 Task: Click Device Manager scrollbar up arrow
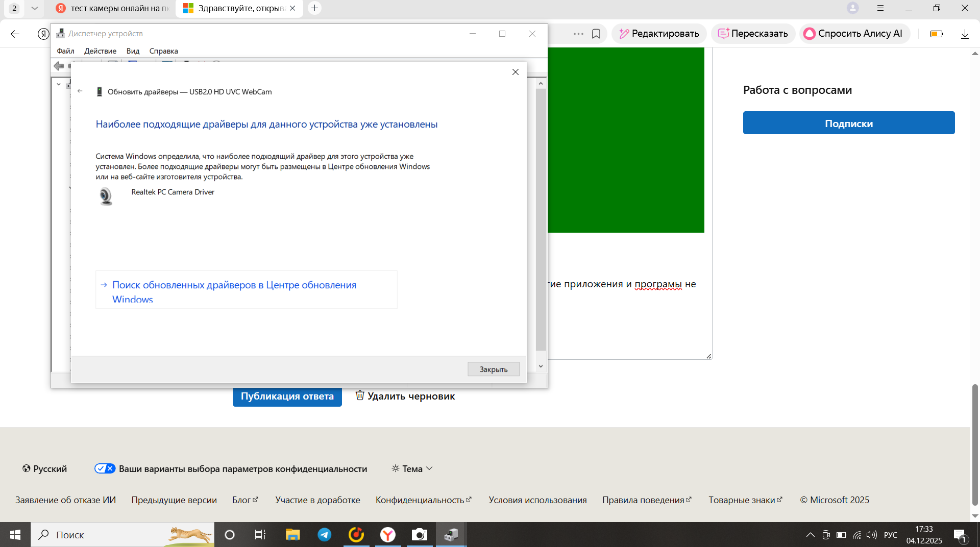[541, 83]
